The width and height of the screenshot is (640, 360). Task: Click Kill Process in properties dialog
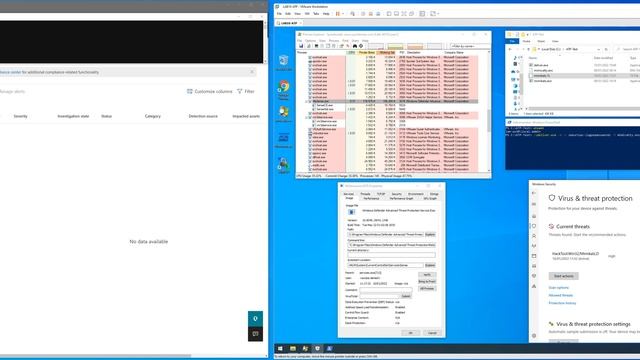(x=427, y=289)
